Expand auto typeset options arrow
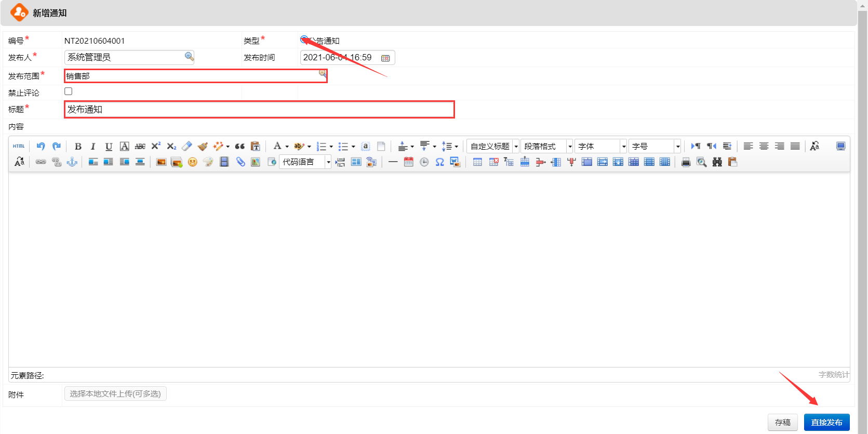Image resolution: width=868 pixels, height=434 pixels. point(228,147)
